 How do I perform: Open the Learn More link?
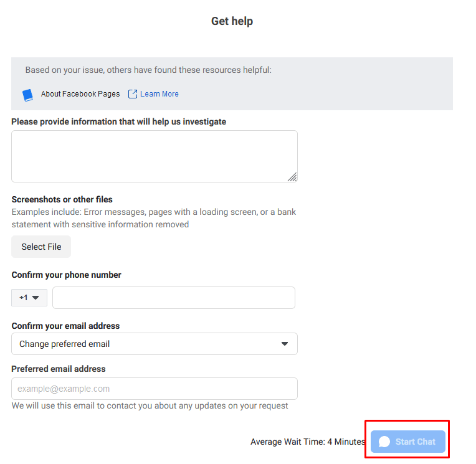[x=159, y=94]
